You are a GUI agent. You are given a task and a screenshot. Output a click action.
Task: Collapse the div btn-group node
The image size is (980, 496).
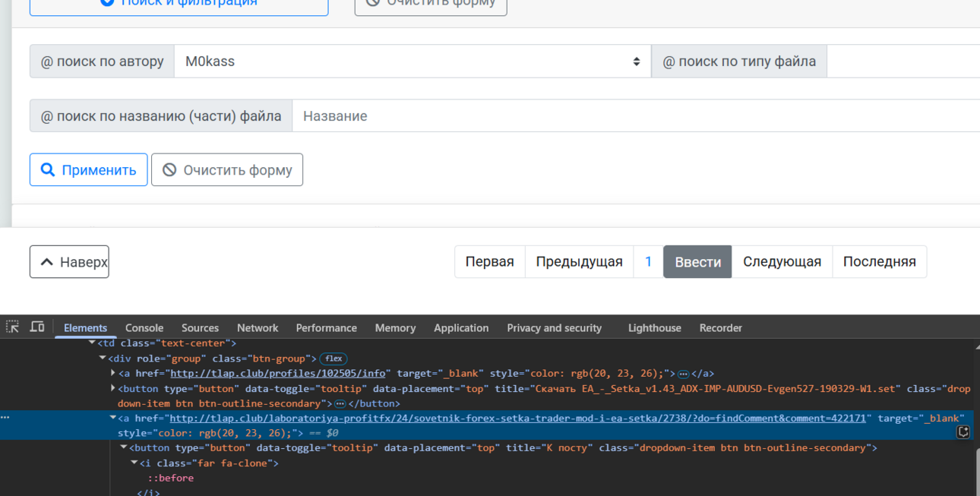click(x=103, y=359)
